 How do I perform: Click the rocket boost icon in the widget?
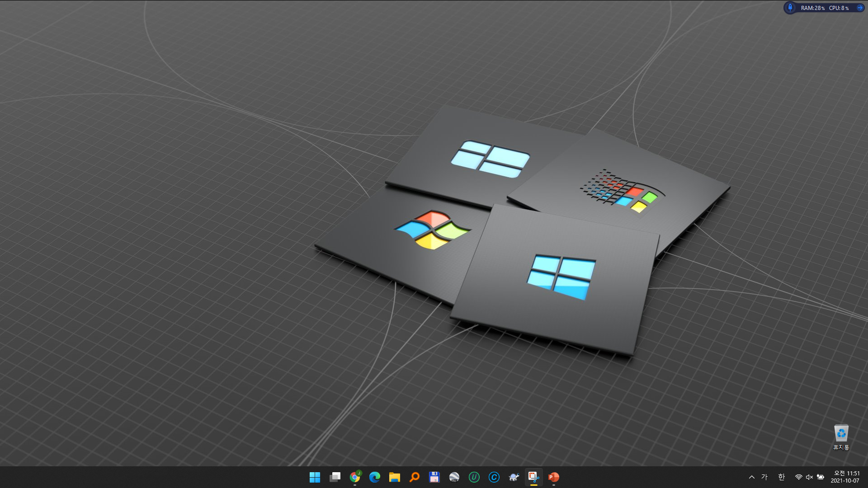[790, 8]
